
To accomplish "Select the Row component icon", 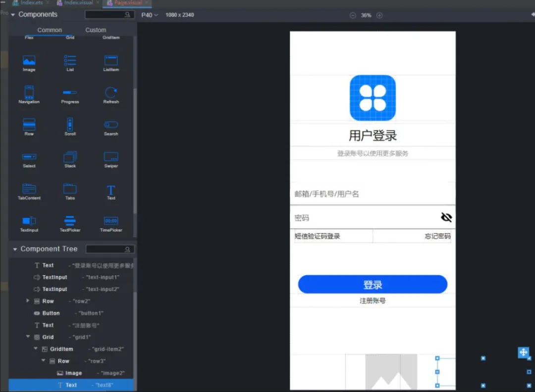I will click(29, 124).
